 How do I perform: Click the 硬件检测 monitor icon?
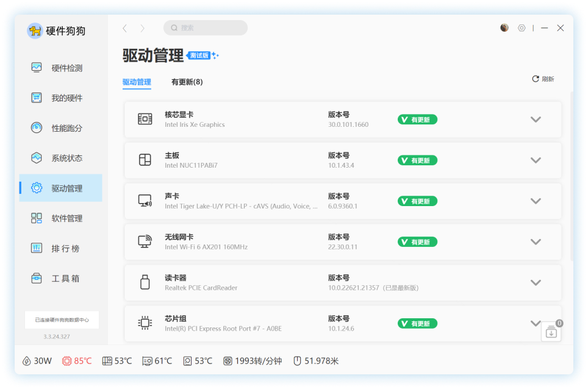click(x=37, y=68)
